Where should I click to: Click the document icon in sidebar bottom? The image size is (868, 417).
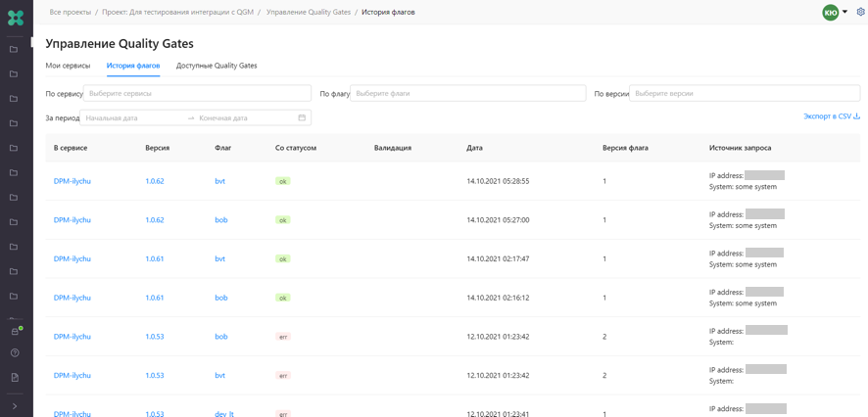15,377
